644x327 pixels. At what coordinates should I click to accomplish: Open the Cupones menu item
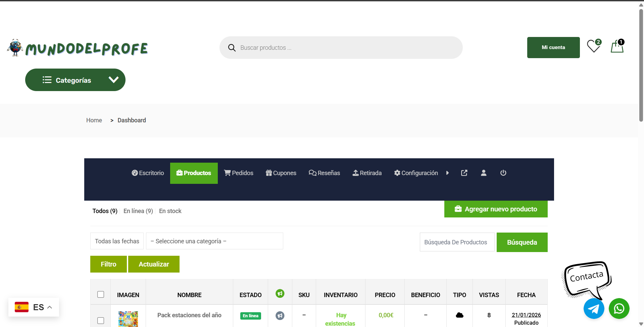click(x=281, y=173)
